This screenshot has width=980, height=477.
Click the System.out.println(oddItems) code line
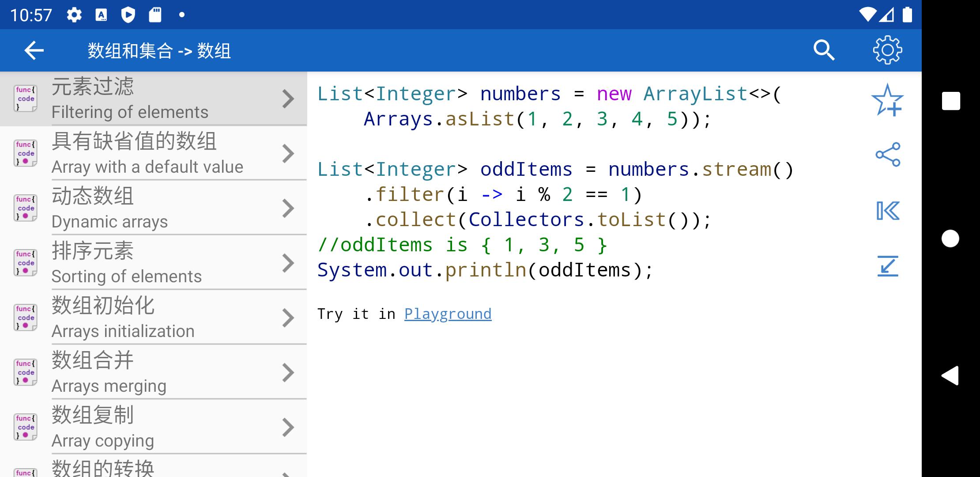(485, 270)
